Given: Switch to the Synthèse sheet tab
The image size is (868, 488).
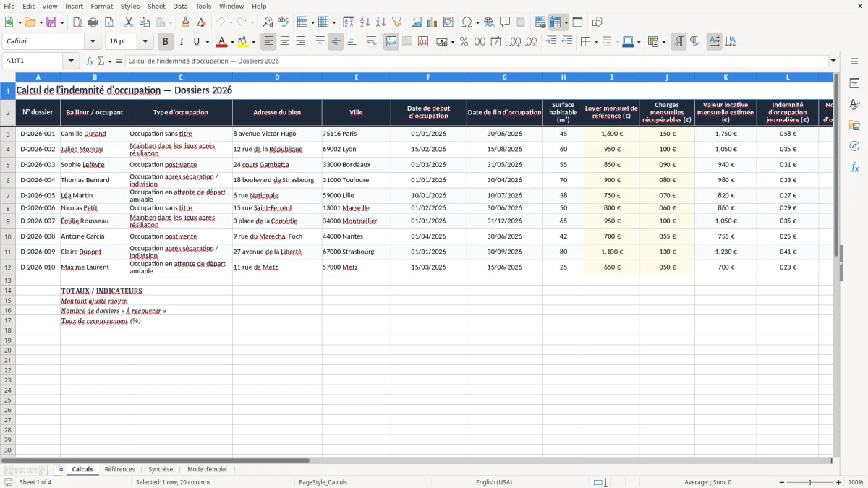Looking at the screenshot, I should 161,469.
